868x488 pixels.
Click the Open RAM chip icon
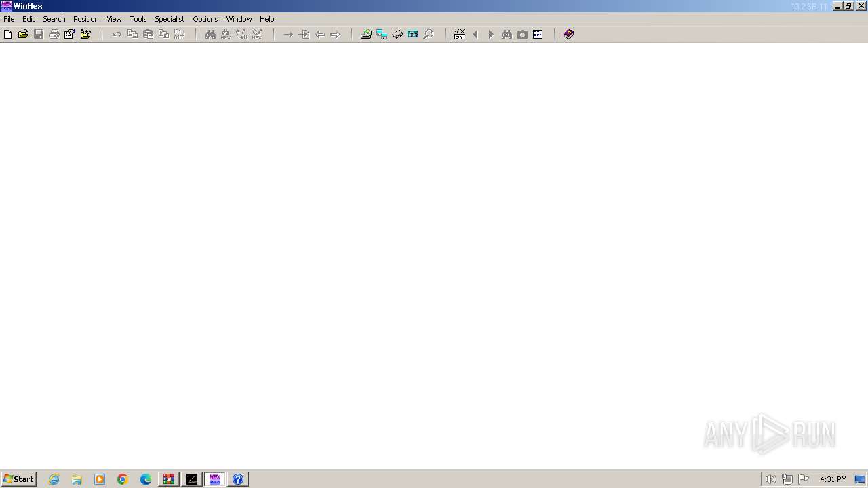click(397, 34)
